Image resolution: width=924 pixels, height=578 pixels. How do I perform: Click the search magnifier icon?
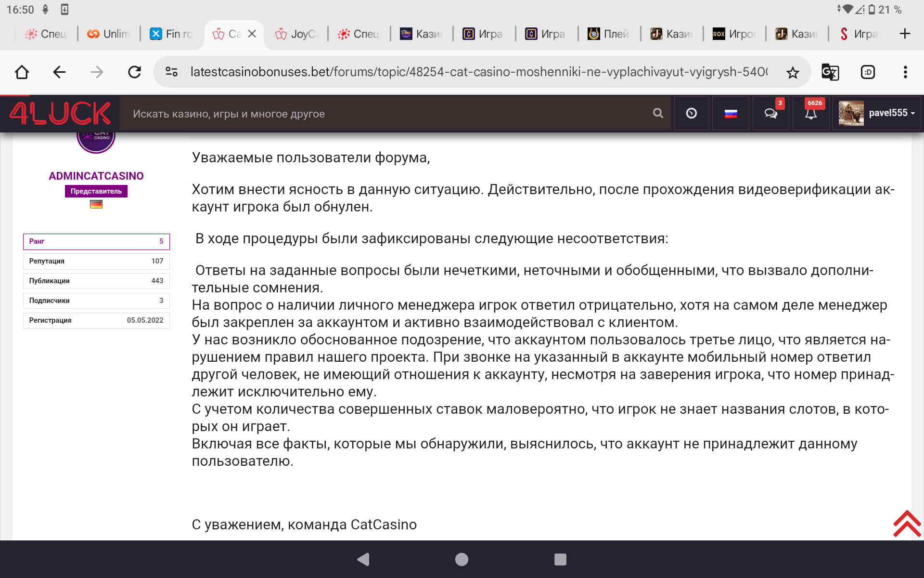tap(658, 113)
